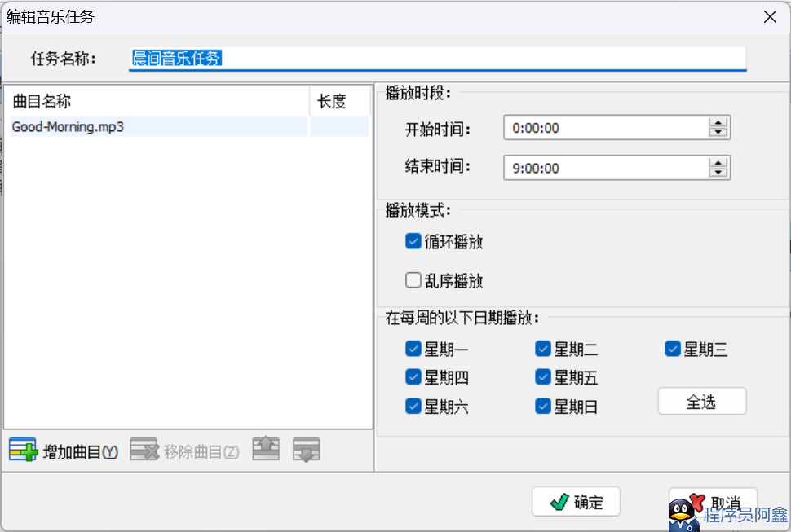Click the 长度 column header
This screenshot has height=532, width=791.
(340, 101)
